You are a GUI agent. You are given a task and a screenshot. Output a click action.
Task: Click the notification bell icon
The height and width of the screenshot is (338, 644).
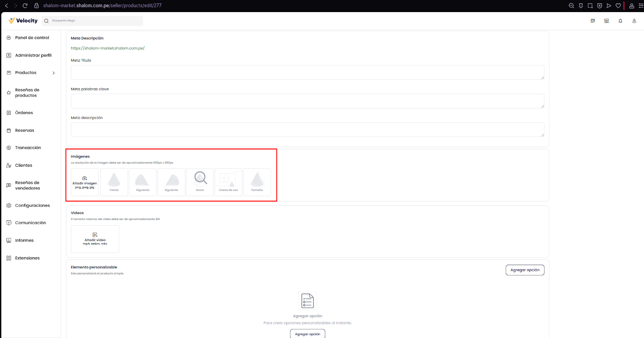[620, 21]
